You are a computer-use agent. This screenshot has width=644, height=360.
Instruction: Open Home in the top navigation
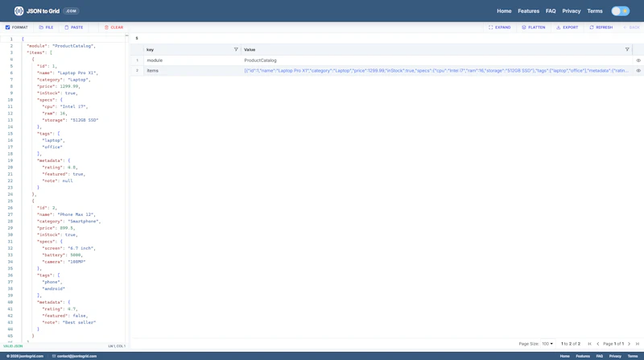pyautogui.click(x=504, y=11)
